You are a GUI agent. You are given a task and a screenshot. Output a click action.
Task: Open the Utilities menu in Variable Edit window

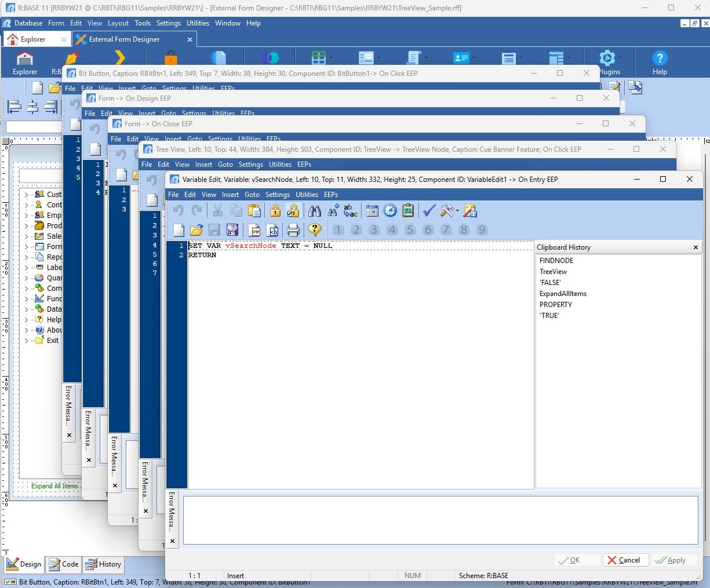(307, 195)
